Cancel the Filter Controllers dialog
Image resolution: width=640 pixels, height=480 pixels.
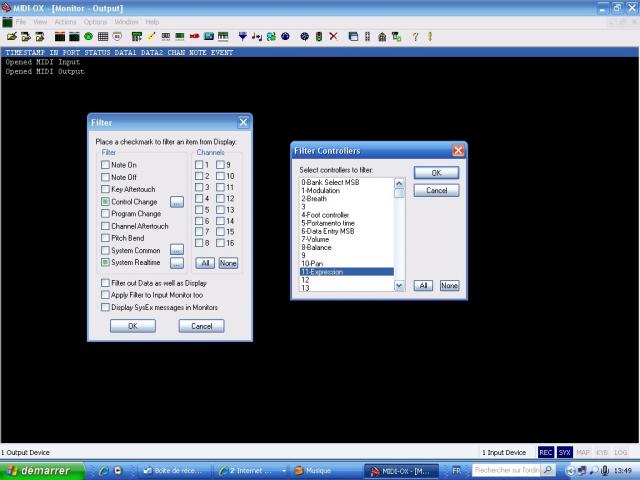436,190
